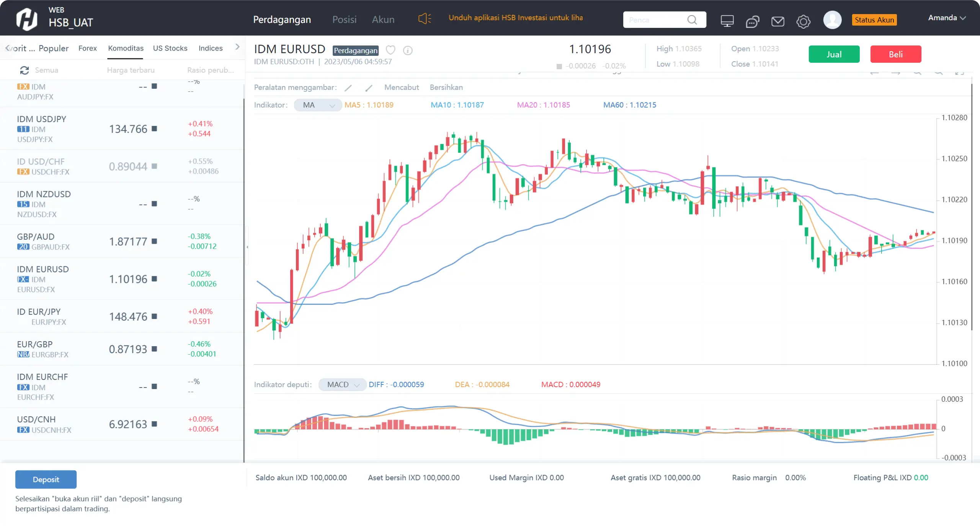Click the info icon next to IDM EURUSD

pos(408,50)
